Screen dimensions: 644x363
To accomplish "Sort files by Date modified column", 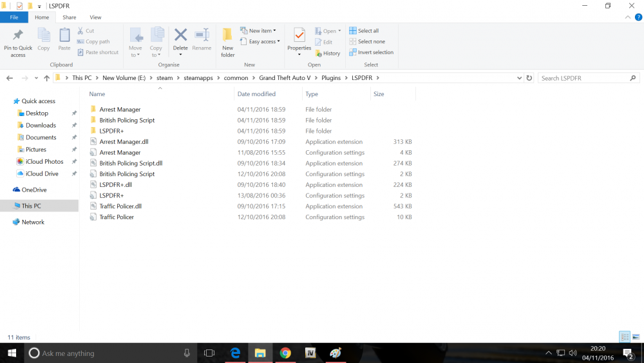I will click(x=256, y=93).
